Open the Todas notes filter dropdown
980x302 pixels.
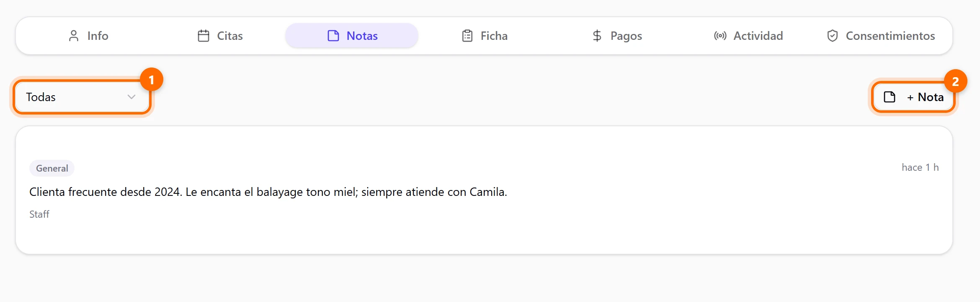coord(82,97)
